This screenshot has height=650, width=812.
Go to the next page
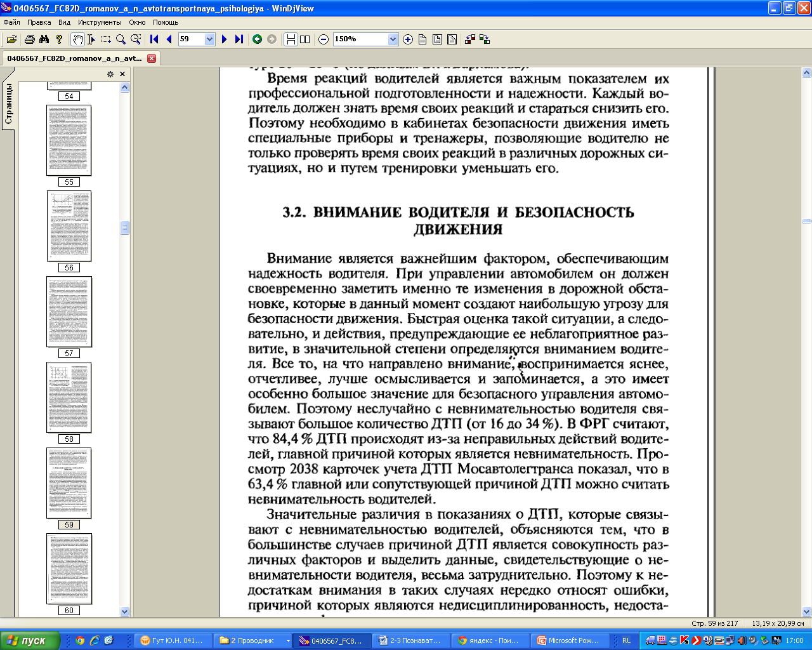tap(224, 39)
